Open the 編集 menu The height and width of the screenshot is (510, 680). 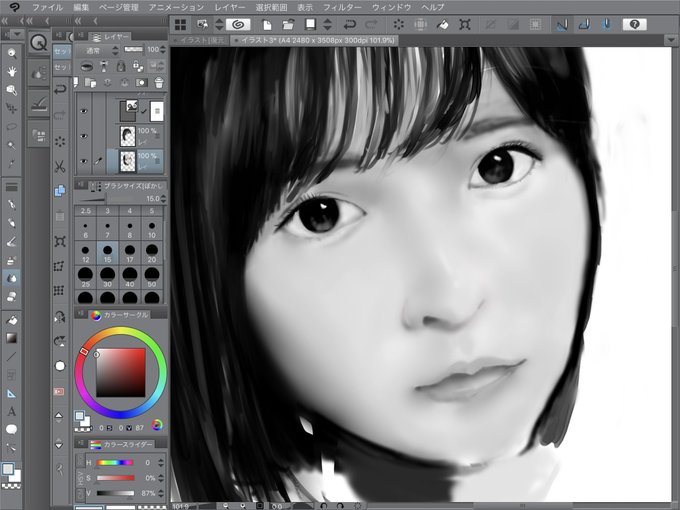coord(81,7)
